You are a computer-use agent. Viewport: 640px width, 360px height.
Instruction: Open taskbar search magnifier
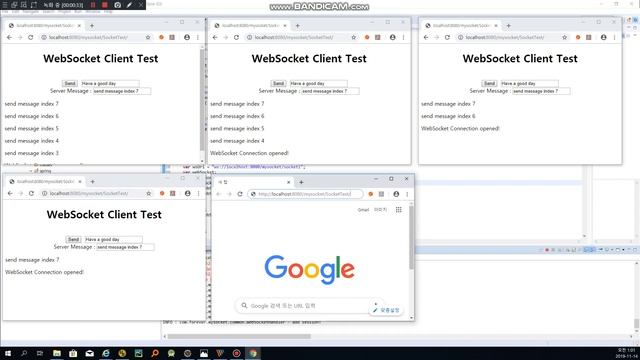24,353
